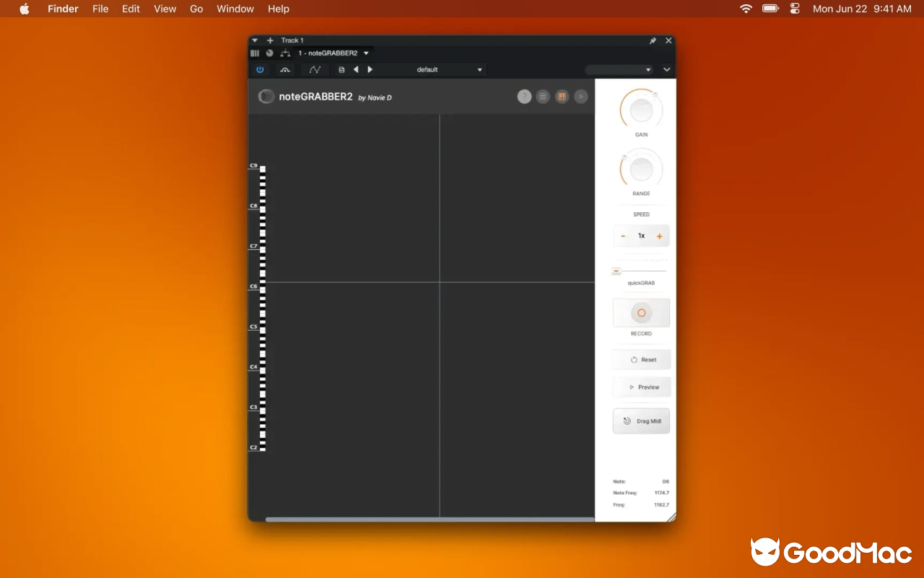Click the quickGRAB slider handle
The height and width of the screenshot is (578, 924).
coord(616,271)
